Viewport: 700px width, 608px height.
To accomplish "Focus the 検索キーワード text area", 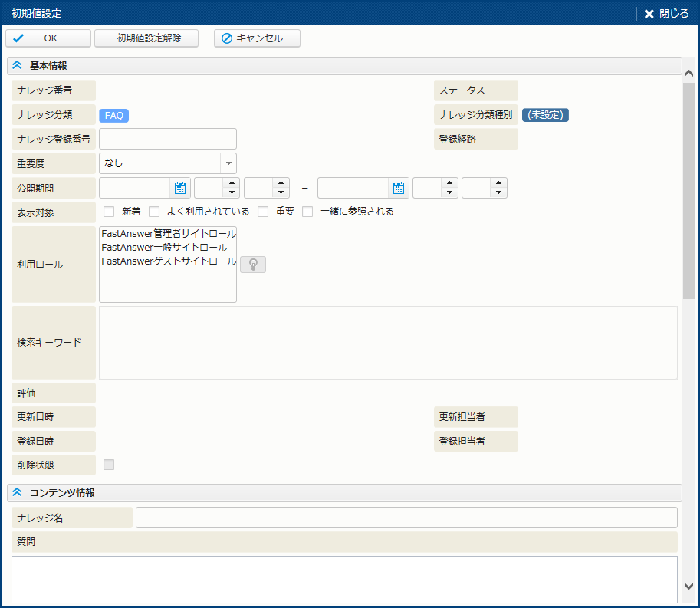I will tap(388, 343).
